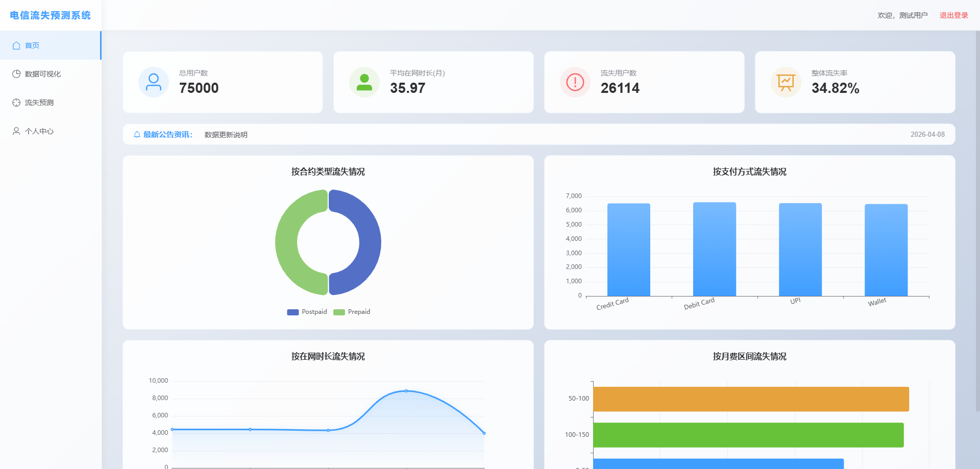Click the Debit Card bar in chart

pos(714,249)
